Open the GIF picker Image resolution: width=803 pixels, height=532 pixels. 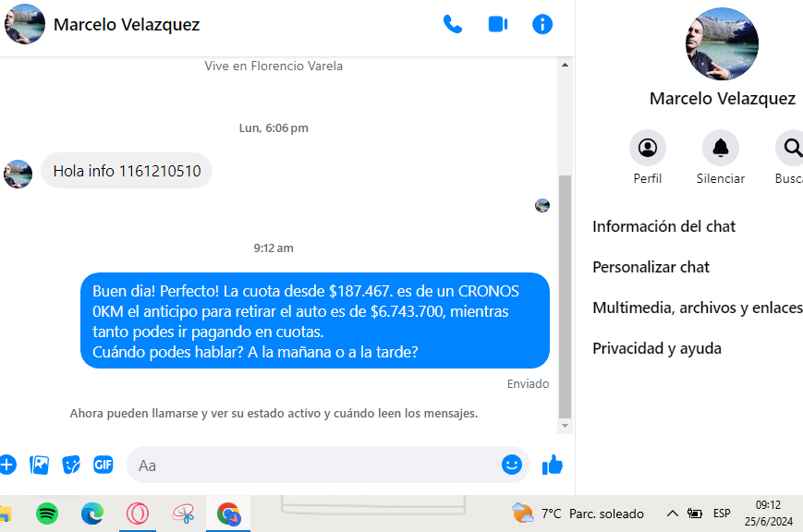point(103,465)
